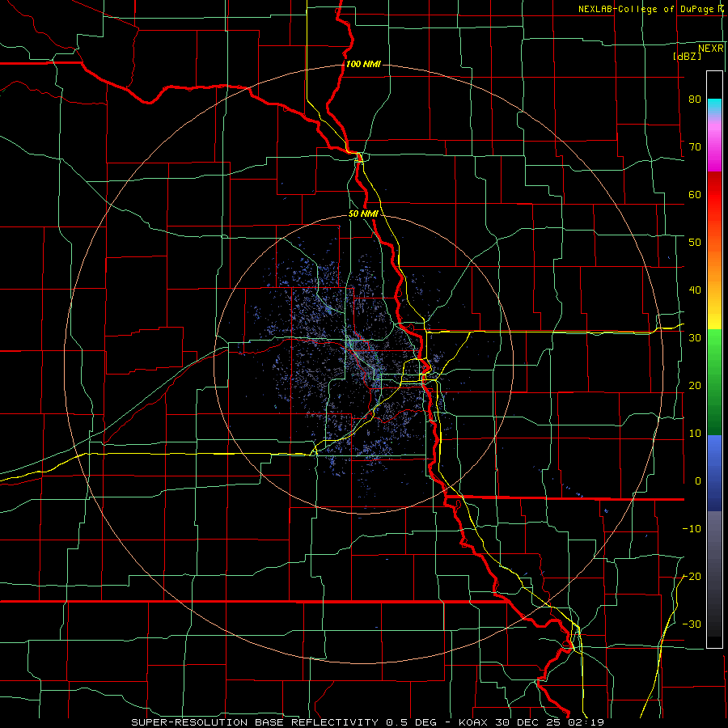Click the green band of the color bar
Screen dimensions: 728x728
[714, 382]
